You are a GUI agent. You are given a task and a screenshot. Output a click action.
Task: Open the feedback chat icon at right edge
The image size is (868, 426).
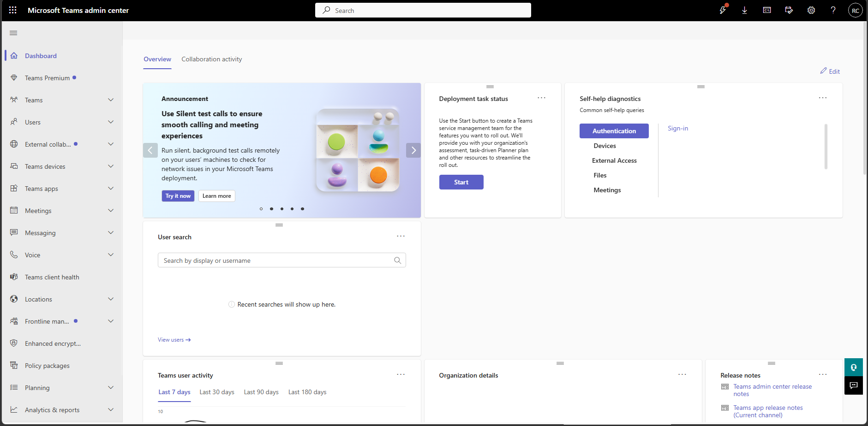[854, 385]
